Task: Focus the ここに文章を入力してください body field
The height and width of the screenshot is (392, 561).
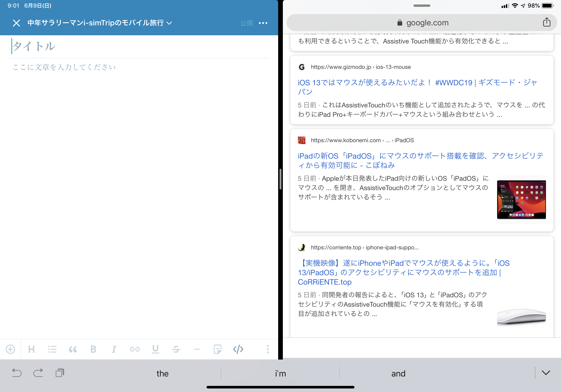Action: pos(139,67)
